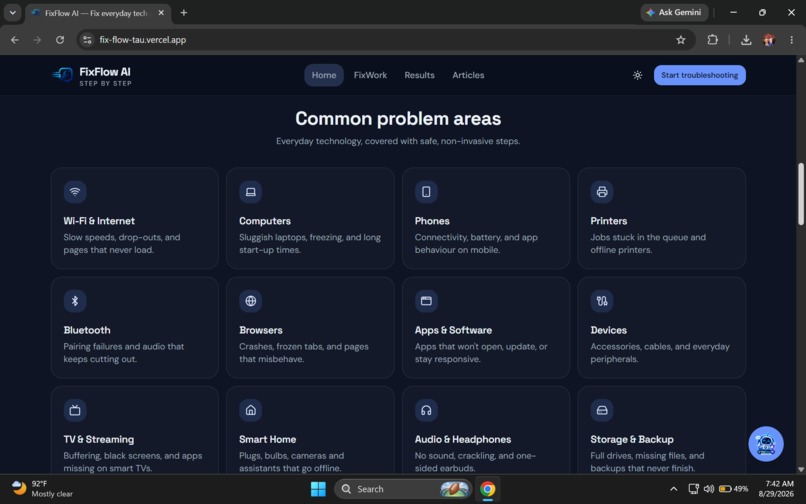Go to the Home nav tab
Image resolution: width=806 pixels, height=504 pixels.
tap(324, 75)
